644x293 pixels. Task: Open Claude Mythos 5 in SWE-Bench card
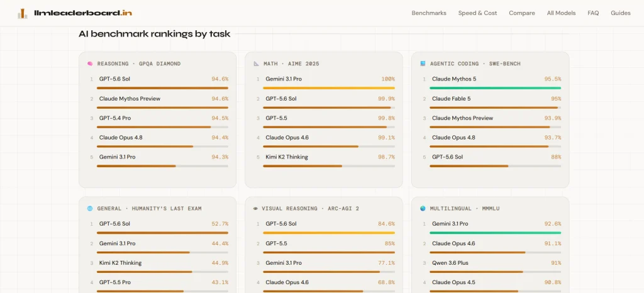[x=454, y=79]
